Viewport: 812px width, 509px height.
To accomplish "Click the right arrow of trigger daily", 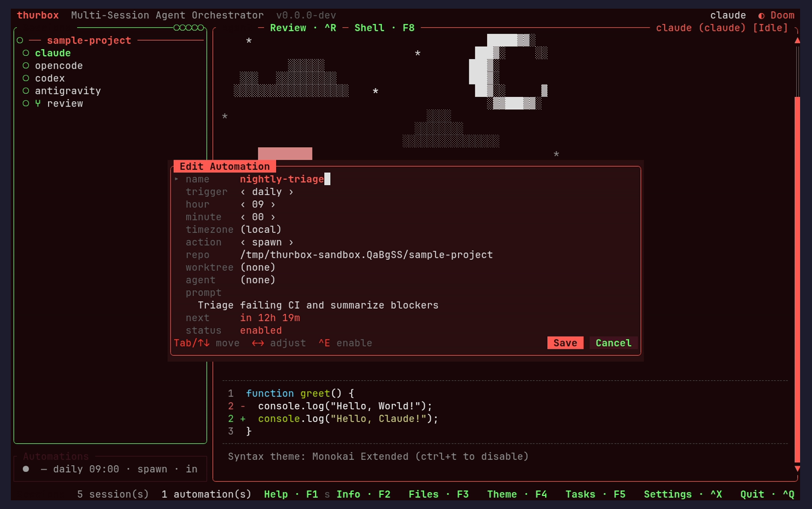I will tap(291, 192).
